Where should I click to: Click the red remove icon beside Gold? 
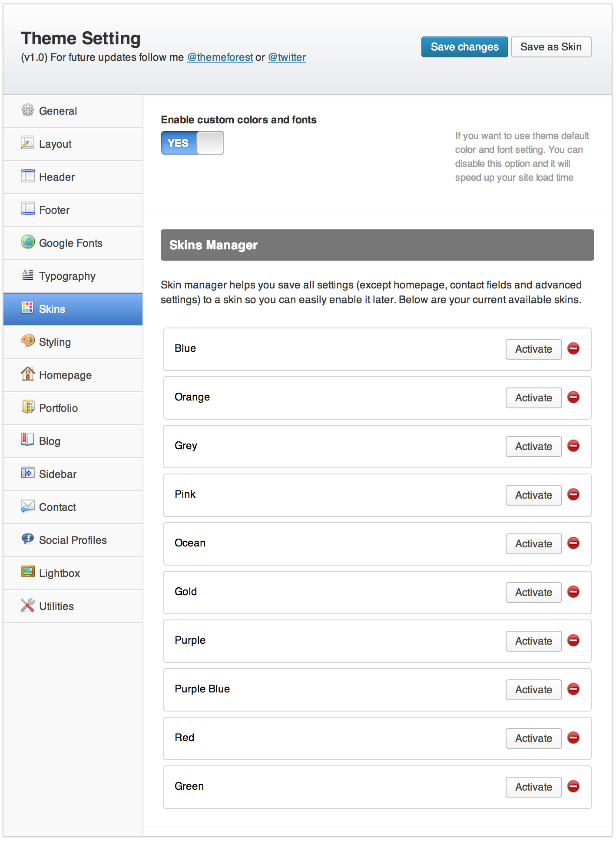573,592
